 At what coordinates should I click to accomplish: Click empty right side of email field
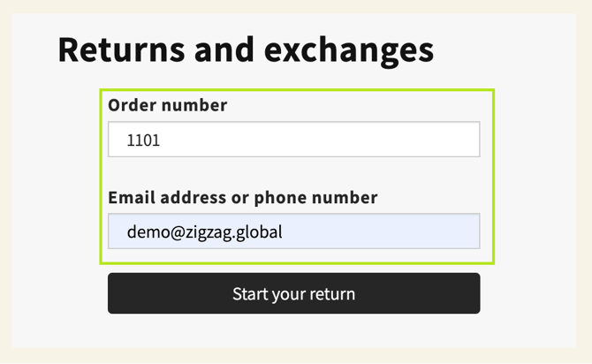pos(415,231)
